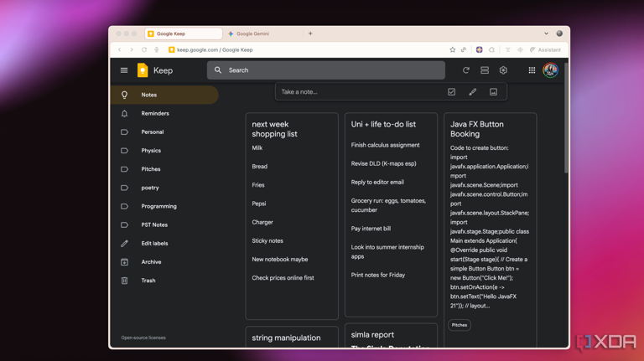Viewport: 644px width, 361px height.
Task: Open the Google apps grid
Action: (x=532, y=70)
